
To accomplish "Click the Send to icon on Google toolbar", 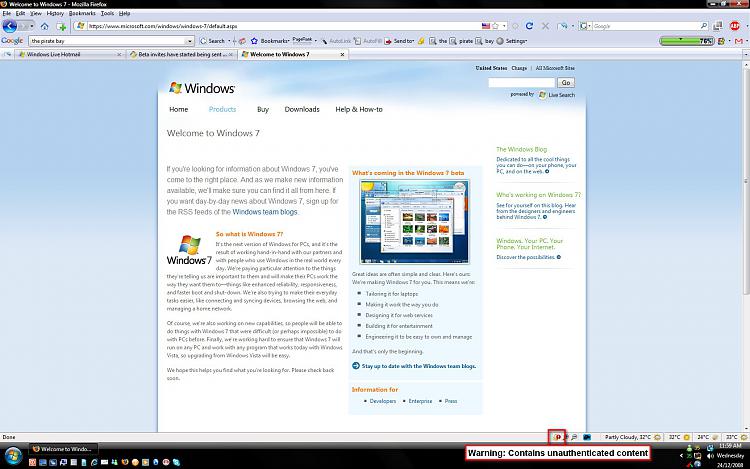I will click(388, 41).
